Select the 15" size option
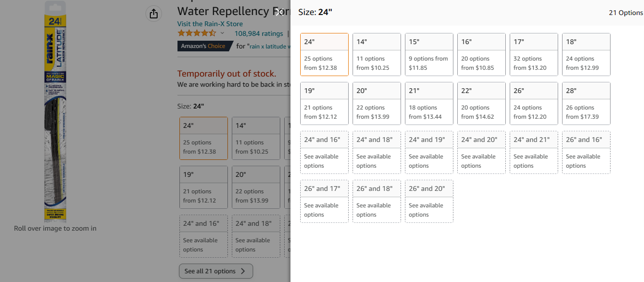Image resolution: width=644 pixels, height=282 pixels. coord(429,54)
